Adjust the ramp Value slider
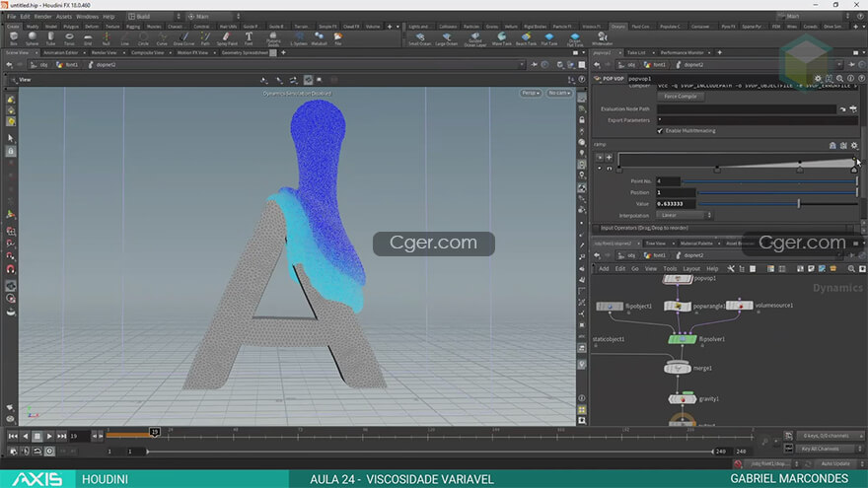This screenshot has height=488, width=868. [x=777, y=204]
